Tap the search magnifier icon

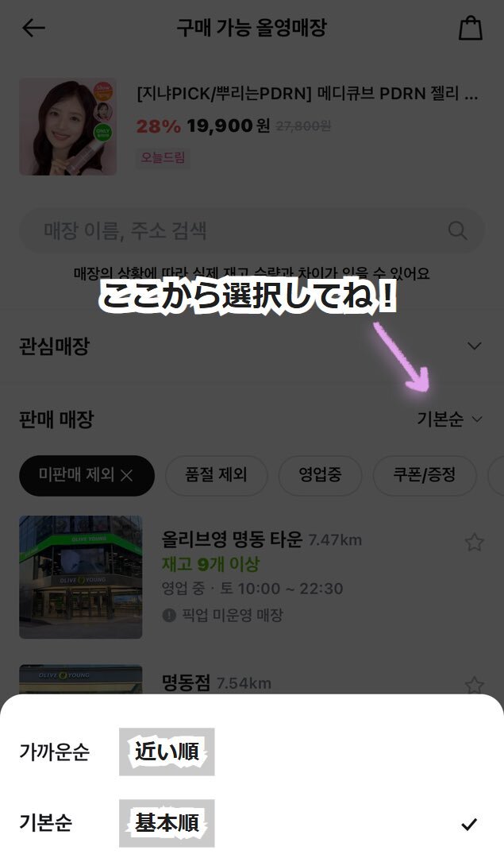457,230
